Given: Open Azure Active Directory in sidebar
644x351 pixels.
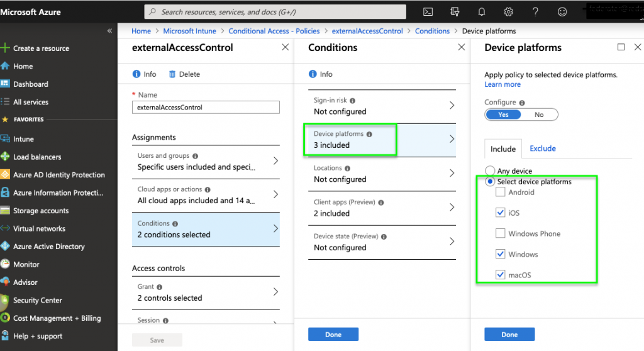Looking at the screenshot, I should pyautogui.click(x=49, y=247).
